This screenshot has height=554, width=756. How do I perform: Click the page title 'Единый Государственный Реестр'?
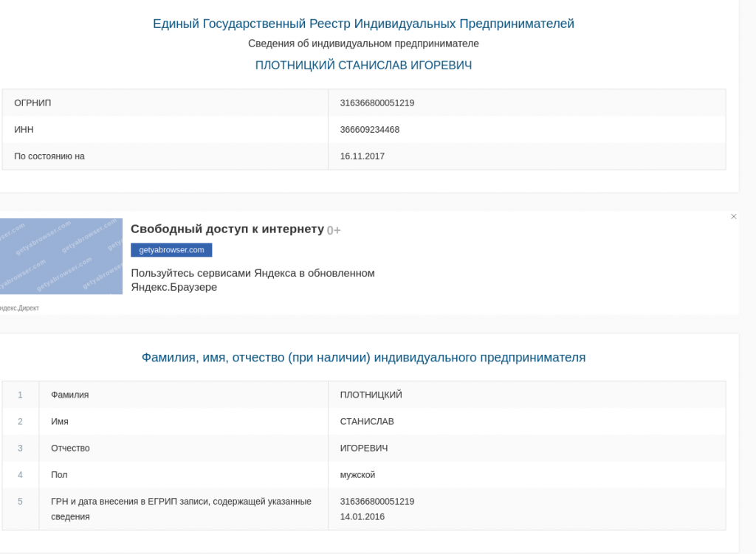point(363,24)
